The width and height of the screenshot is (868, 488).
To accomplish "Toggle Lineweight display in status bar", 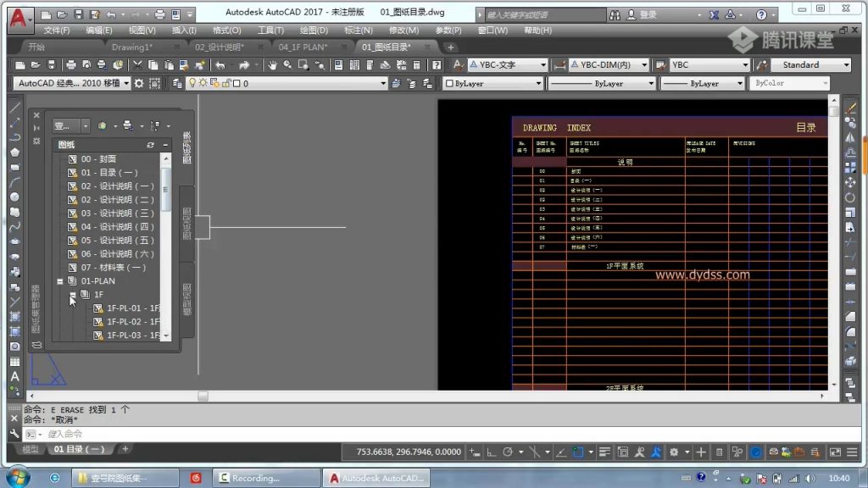I will point(604,452).
